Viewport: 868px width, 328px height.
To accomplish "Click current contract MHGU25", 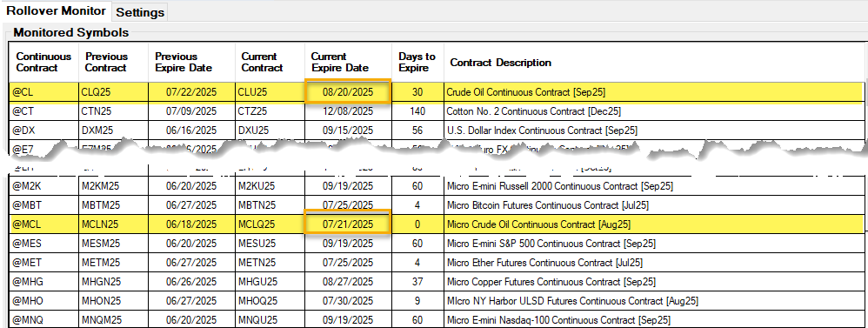I will [x=270, y=282].
